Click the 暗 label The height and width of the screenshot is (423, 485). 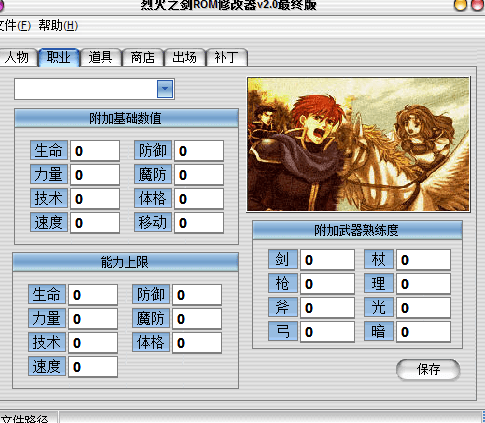379,331
